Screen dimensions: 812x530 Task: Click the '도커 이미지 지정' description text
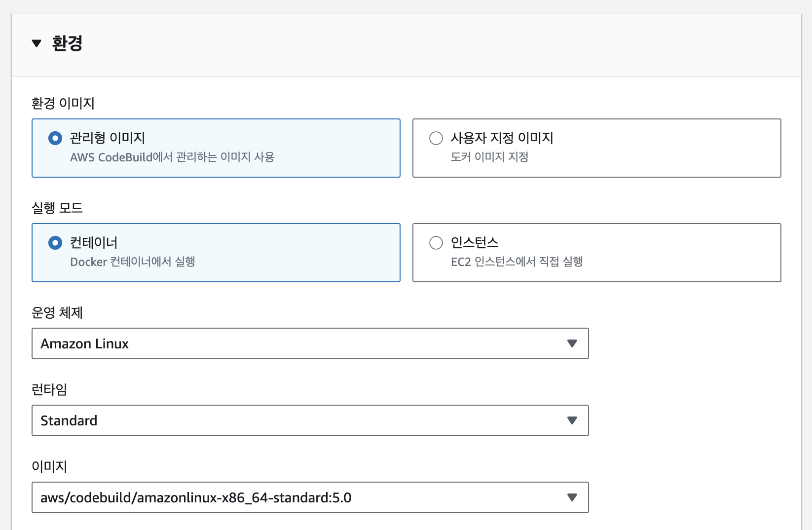[489, 157]
